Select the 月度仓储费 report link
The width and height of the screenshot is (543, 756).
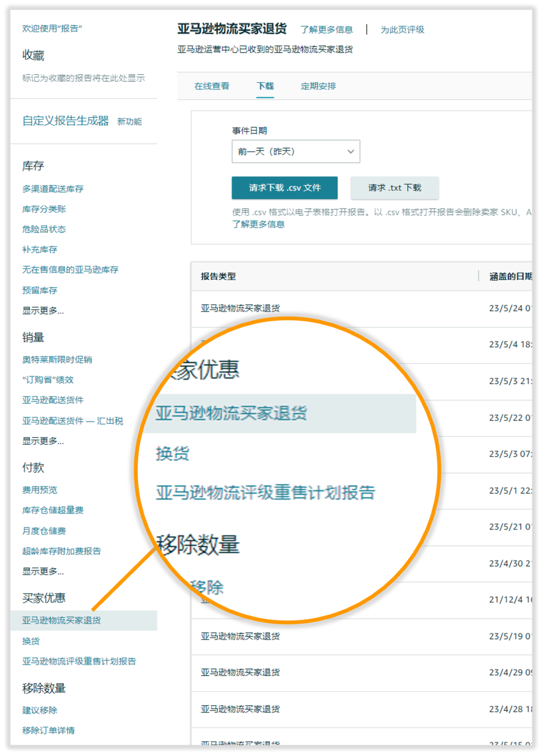coord(44,531)
